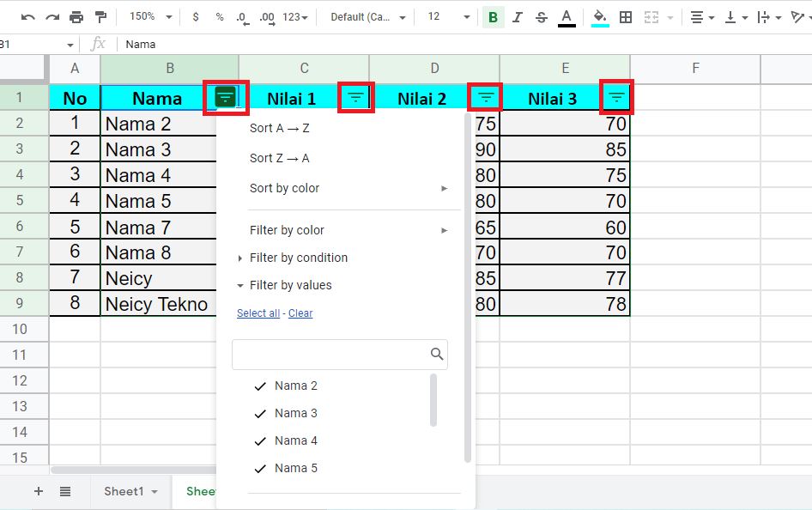Click cell containing Neicy Tekno
Image resolution: width=812 pixels, height=510 pixels.
(158, 304)
